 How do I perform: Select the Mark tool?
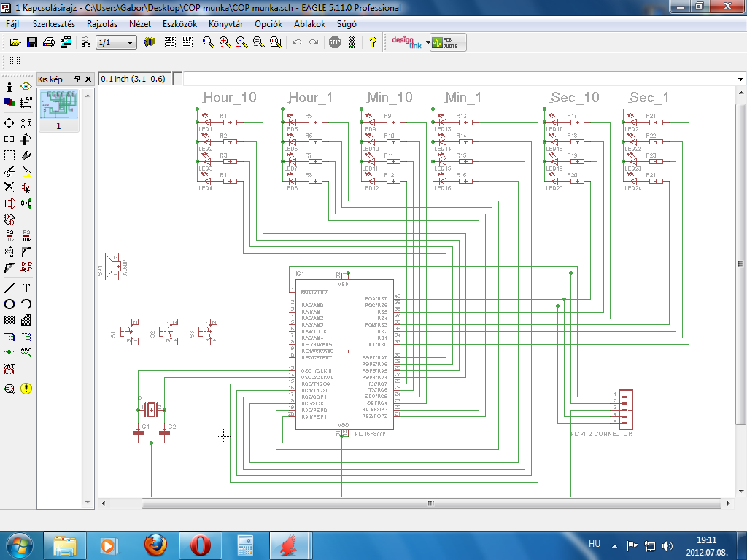coord(26,102)
